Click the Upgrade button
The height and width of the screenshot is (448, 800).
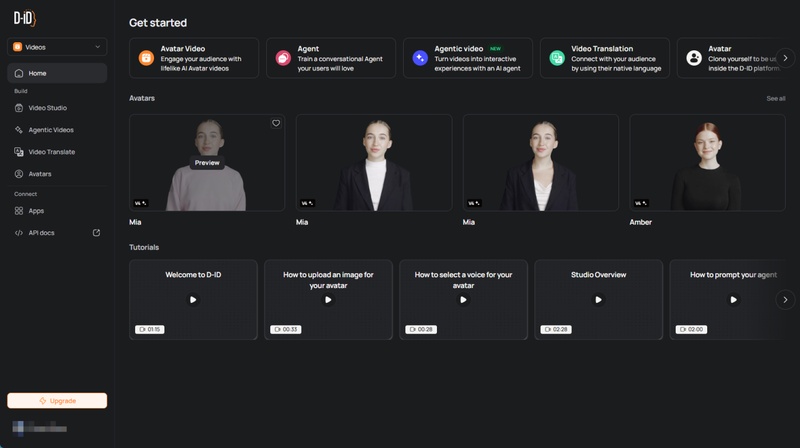57,401
